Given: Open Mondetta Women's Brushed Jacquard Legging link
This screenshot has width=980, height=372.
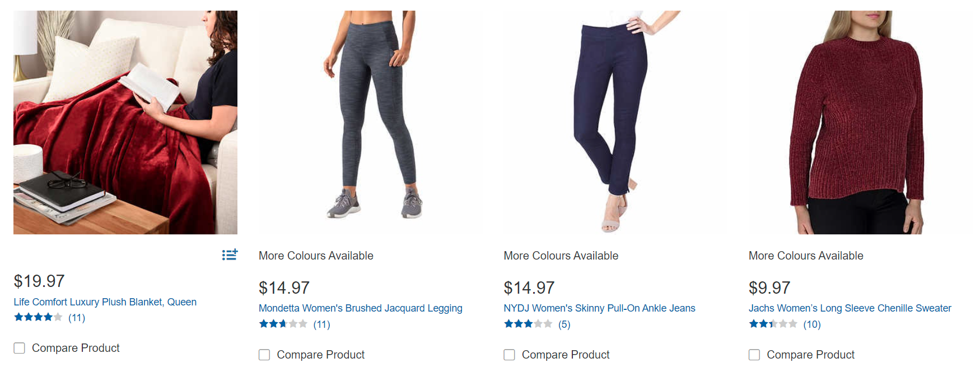Looking at the screenshot, I should pyautogui.click(x=360, y=308).
